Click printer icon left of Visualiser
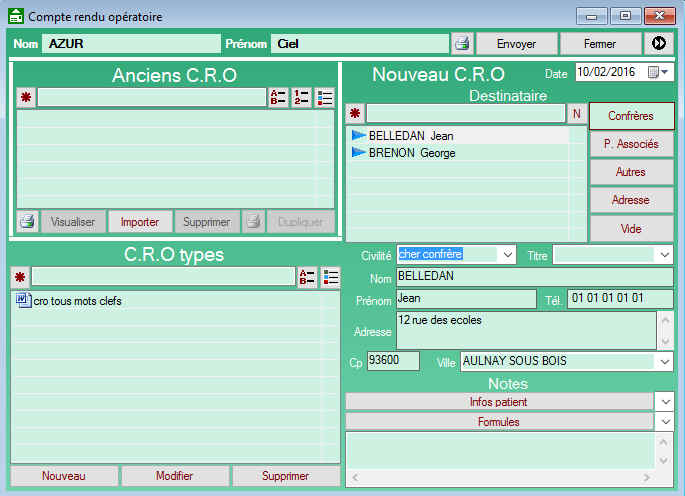The width and height of the screenshot is (685, 496). pos(27,222)
